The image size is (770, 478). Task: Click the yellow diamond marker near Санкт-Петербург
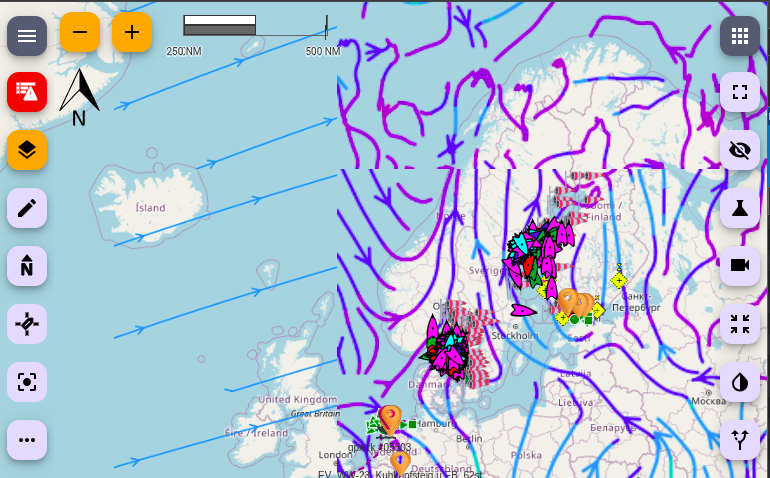(x=619, y=281)
